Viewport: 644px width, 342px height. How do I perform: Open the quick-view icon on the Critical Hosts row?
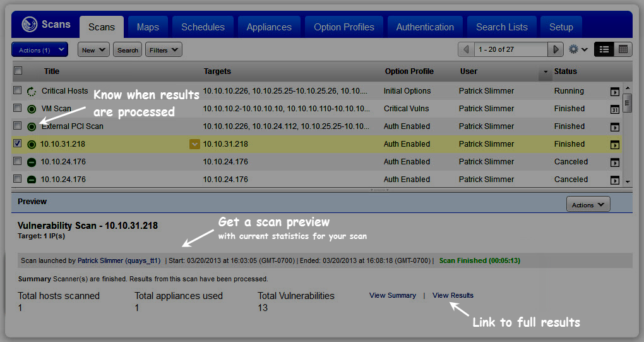point(615,92)
